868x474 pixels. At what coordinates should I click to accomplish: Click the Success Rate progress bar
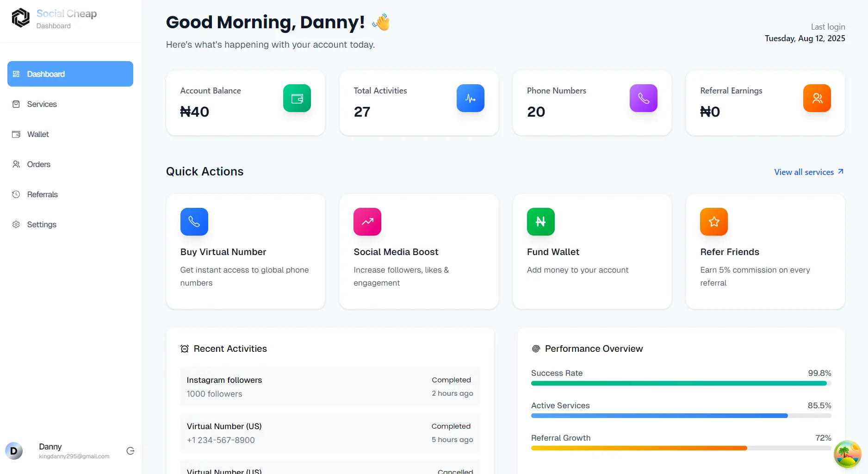(681, 383)
